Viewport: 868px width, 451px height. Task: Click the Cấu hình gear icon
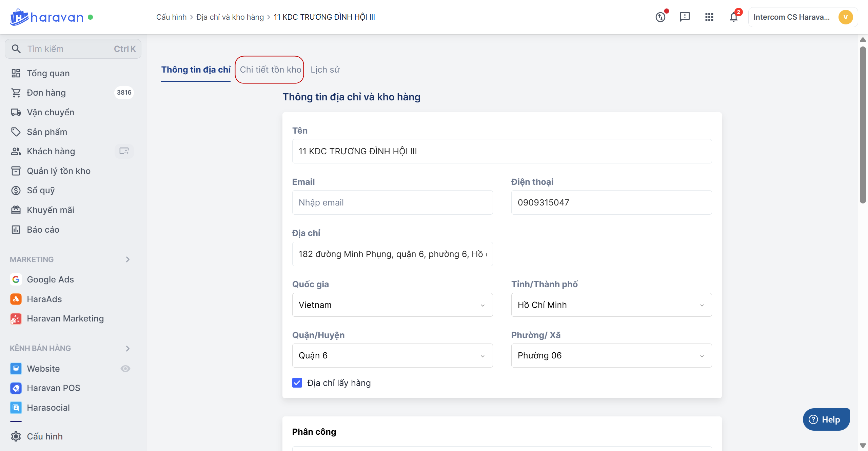(x=16, y=436)
